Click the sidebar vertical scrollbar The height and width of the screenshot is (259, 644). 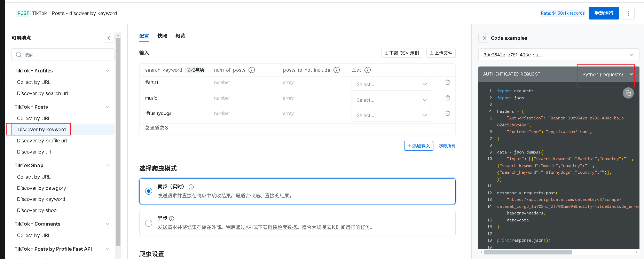118,142
